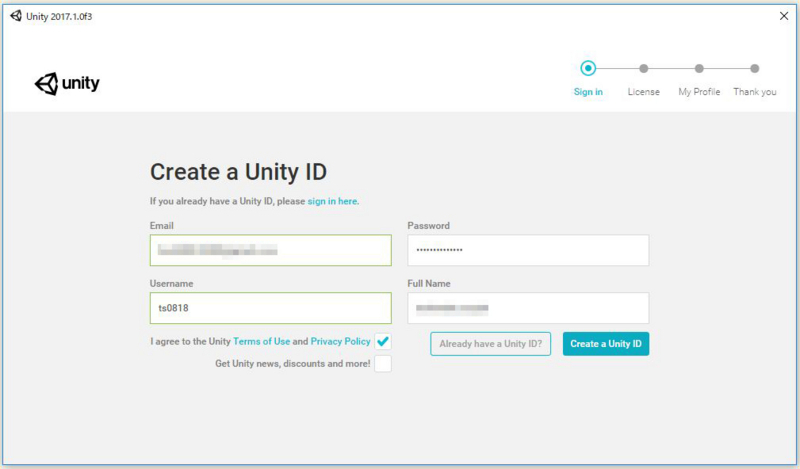This screenshot has width=800, height=469.
Task: Focus the Username field containing ts0818
Action: 270,308
